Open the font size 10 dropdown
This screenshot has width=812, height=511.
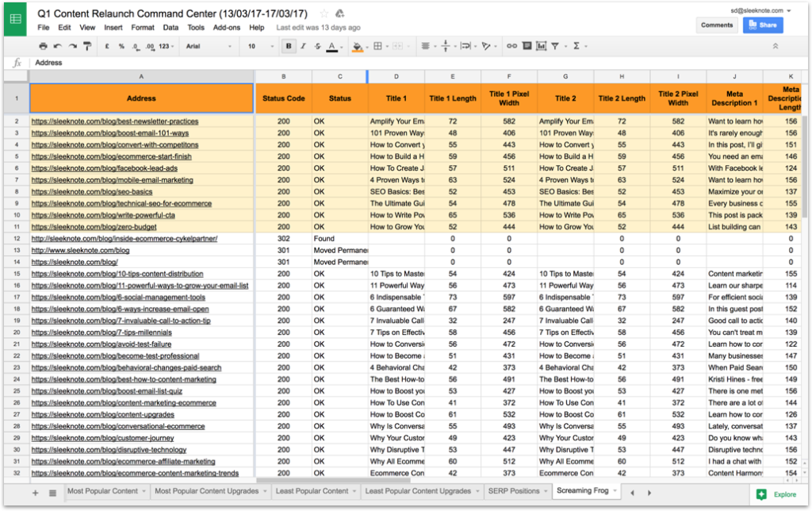click(x=260, y=46)
